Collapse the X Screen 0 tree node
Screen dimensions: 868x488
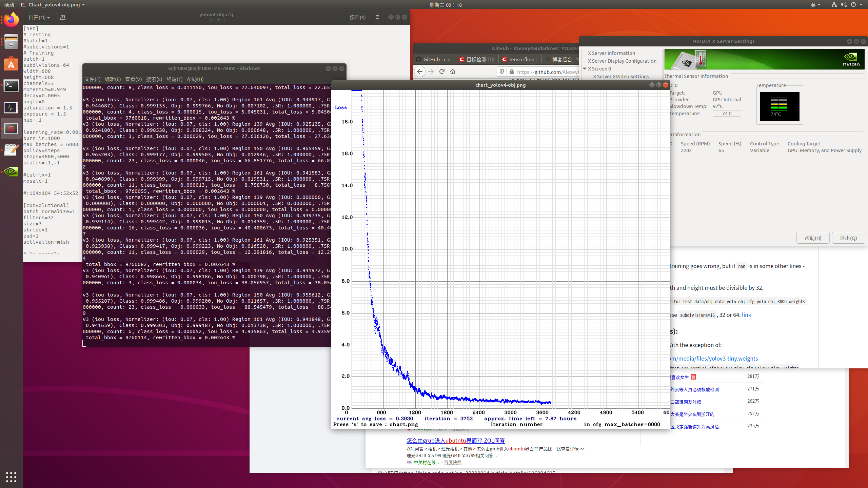pos(585,68)
